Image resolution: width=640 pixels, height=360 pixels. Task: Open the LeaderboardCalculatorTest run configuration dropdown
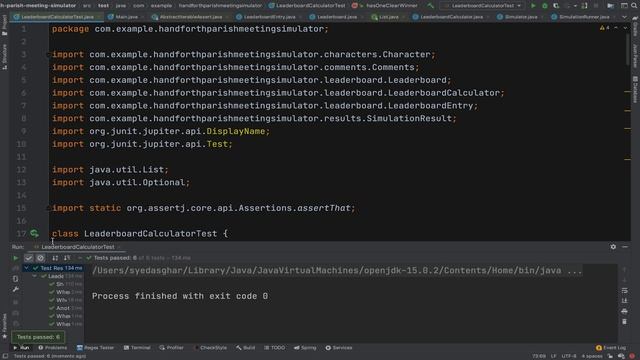(x=482, y=6)
